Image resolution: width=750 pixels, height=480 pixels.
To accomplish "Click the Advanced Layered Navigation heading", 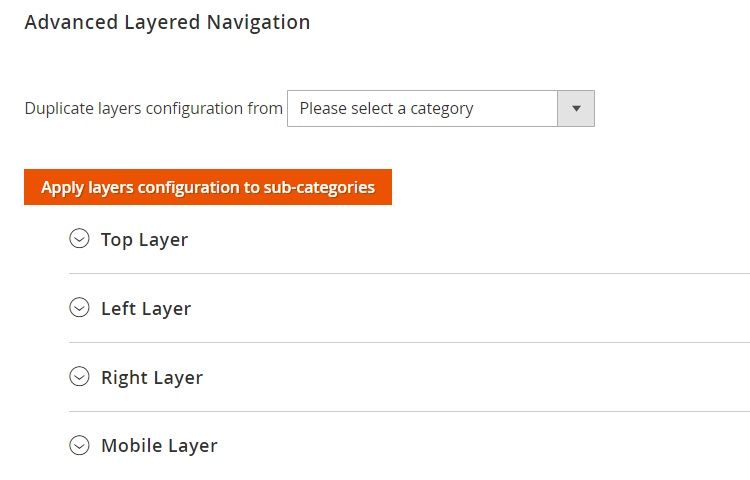I will point(167,22).
